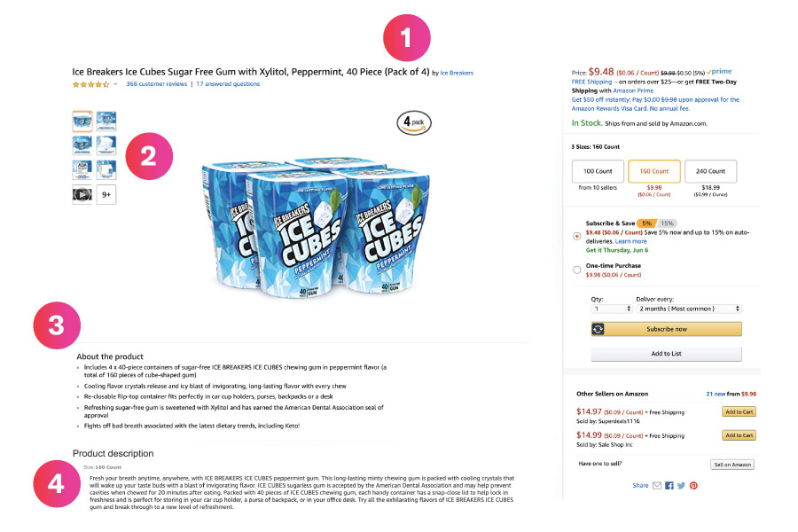Share on Pinterest icon
The height and width of the screenshot is (532, 798).
pos(693,486)
